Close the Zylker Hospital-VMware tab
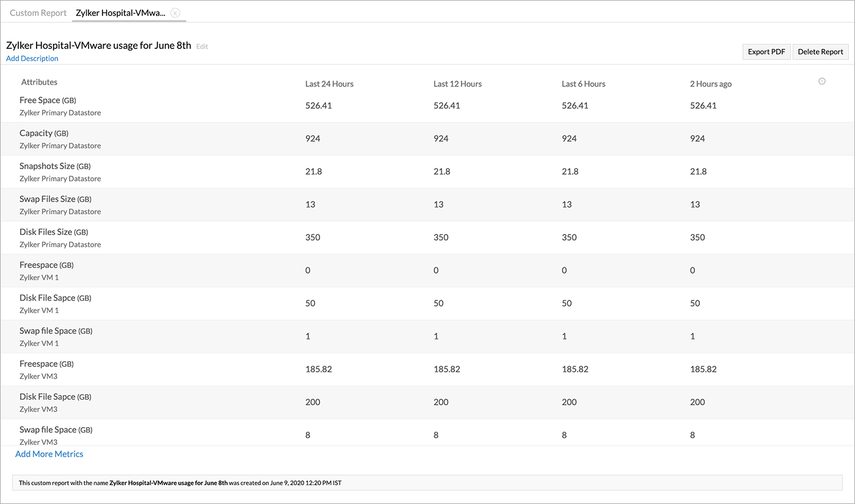The width and height of the screenshot is (855, 504). click(175, 13)
